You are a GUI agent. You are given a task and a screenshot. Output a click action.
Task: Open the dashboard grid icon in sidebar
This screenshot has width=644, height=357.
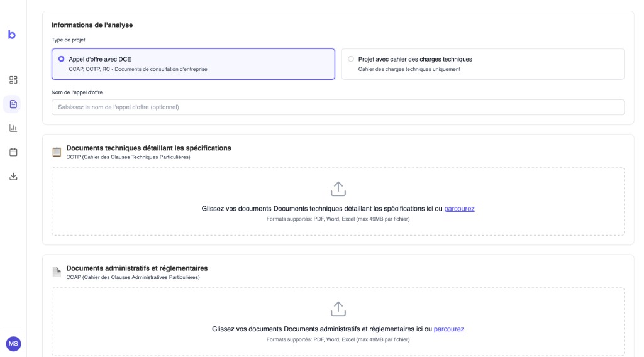point(13,80)
